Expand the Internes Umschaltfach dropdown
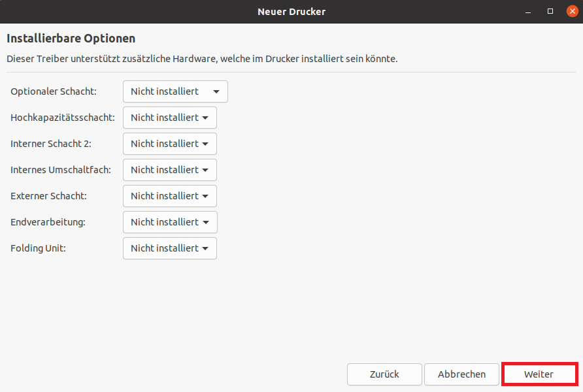 tap(169, 170)
